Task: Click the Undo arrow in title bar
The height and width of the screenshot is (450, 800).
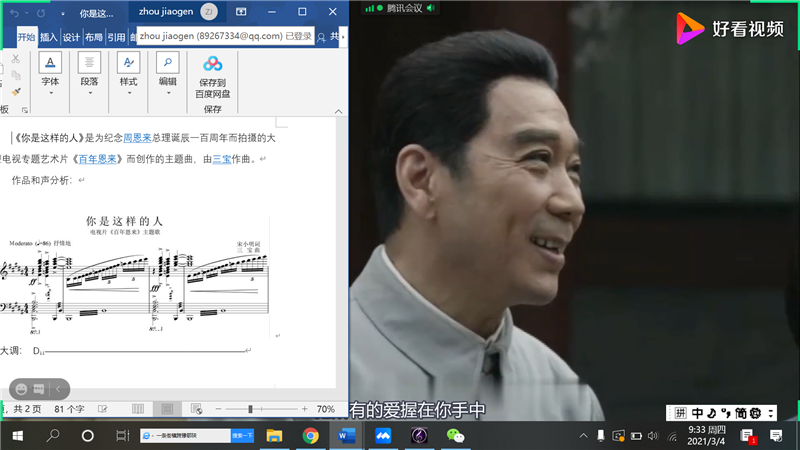Action: pyautogui.click(x=15, y=13)
